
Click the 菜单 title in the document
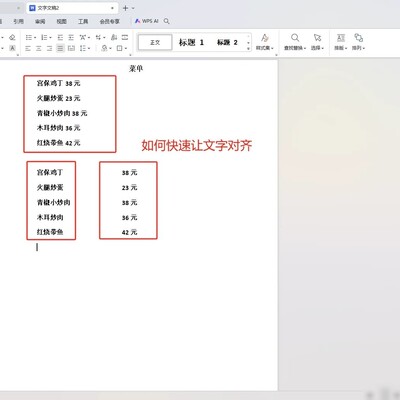[136, 68]
